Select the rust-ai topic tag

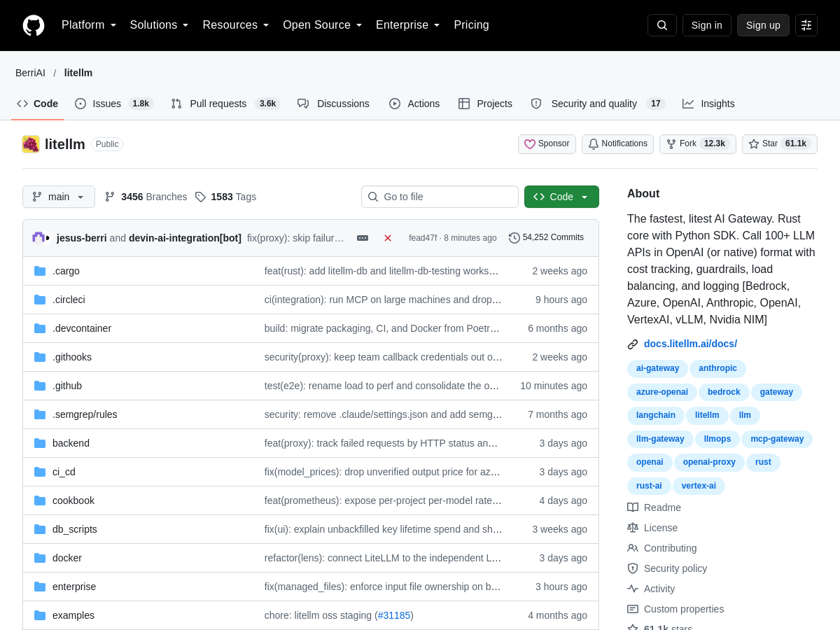pyautogui.click(x=649, y=486)
